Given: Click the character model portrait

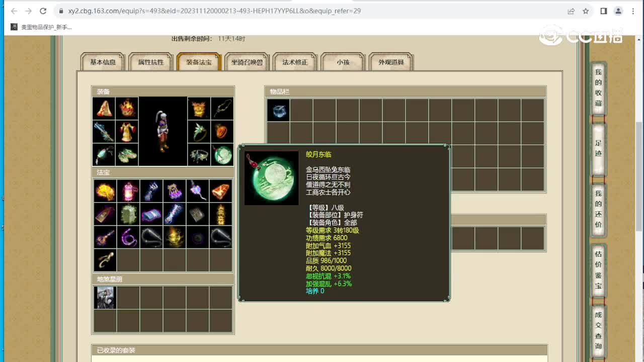Looking at the screenshot, I should tap(163, 132).
